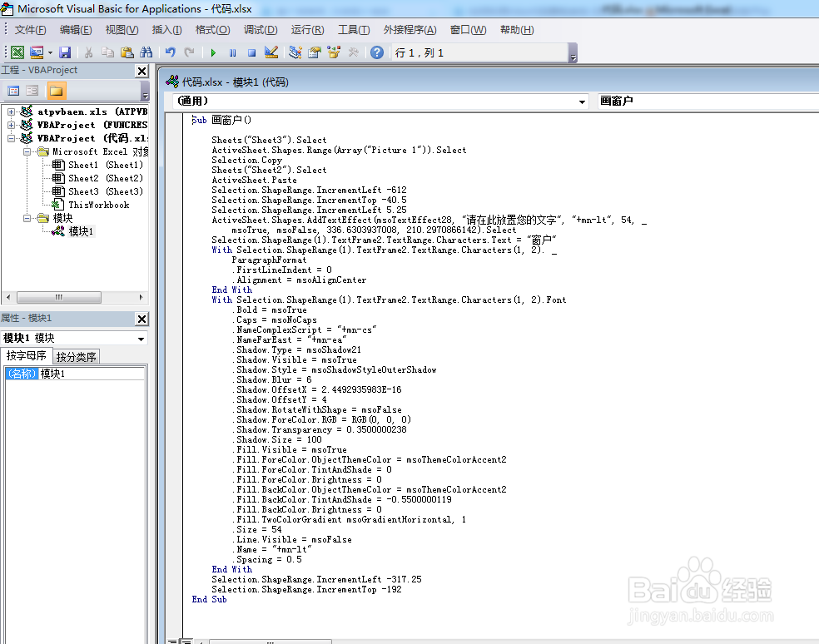Switch to the 按分类序 tab
Screen dimensions: 819x644
coord(77,357)
